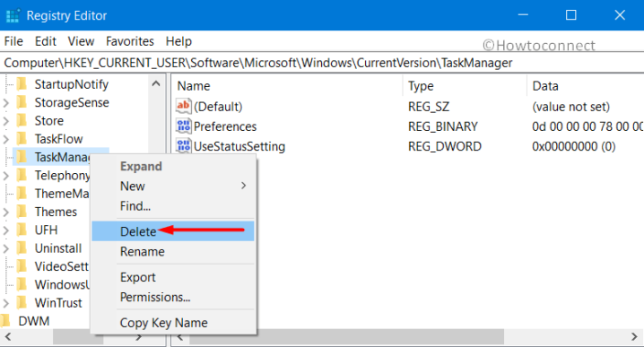
Task: Click the TaskManager folder icon
Action: click(22, 157)
